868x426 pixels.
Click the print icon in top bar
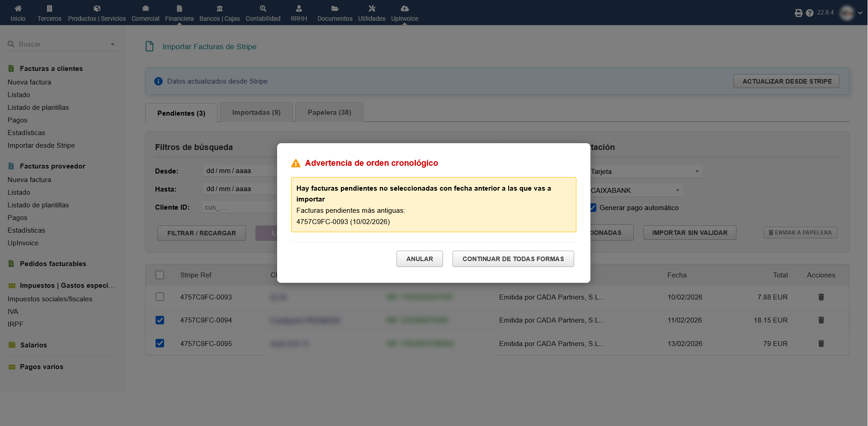click(x=799, y=13)
